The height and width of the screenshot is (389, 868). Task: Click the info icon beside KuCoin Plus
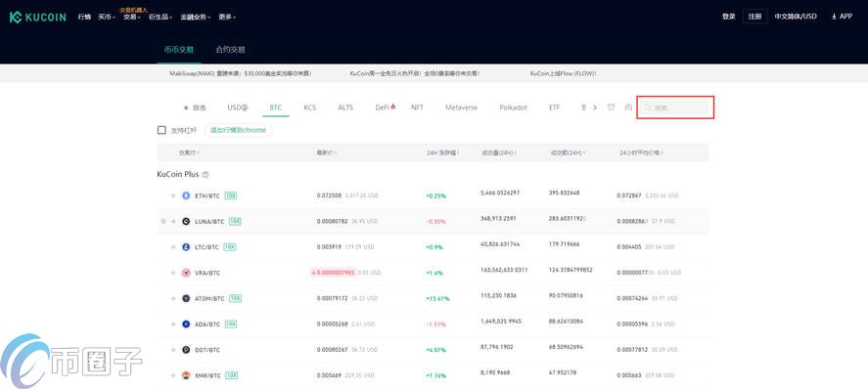coord(206,175)
